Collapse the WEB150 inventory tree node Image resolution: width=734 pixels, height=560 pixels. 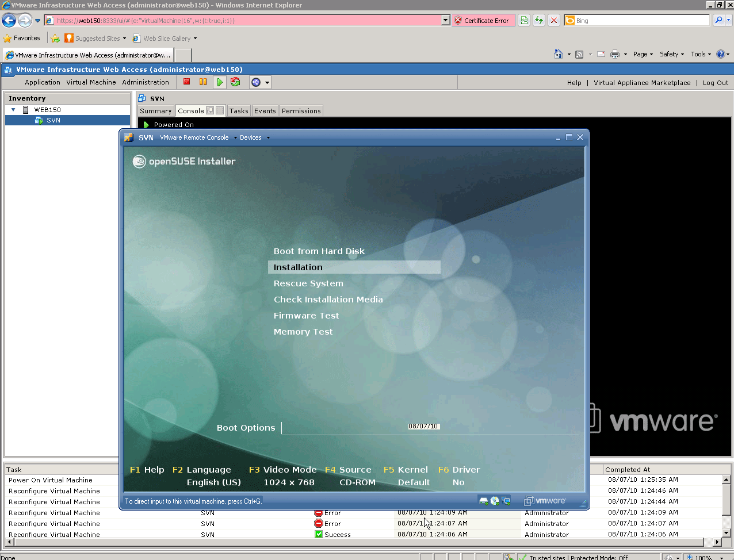pos(13,109)
